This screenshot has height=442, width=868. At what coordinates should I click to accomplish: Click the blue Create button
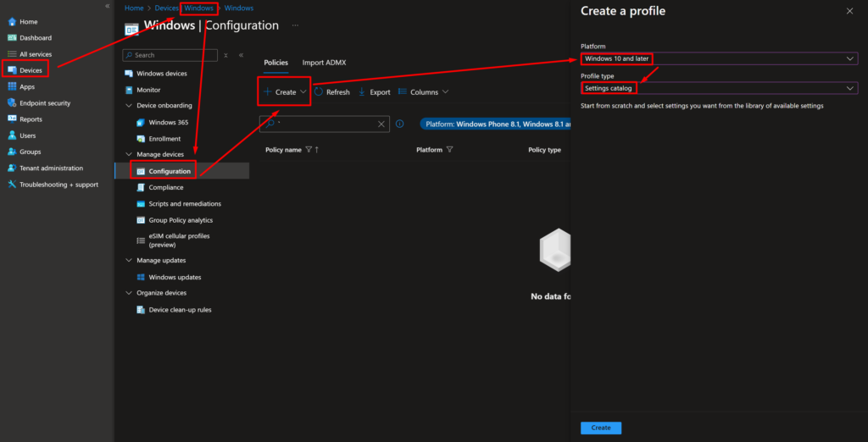601,428
